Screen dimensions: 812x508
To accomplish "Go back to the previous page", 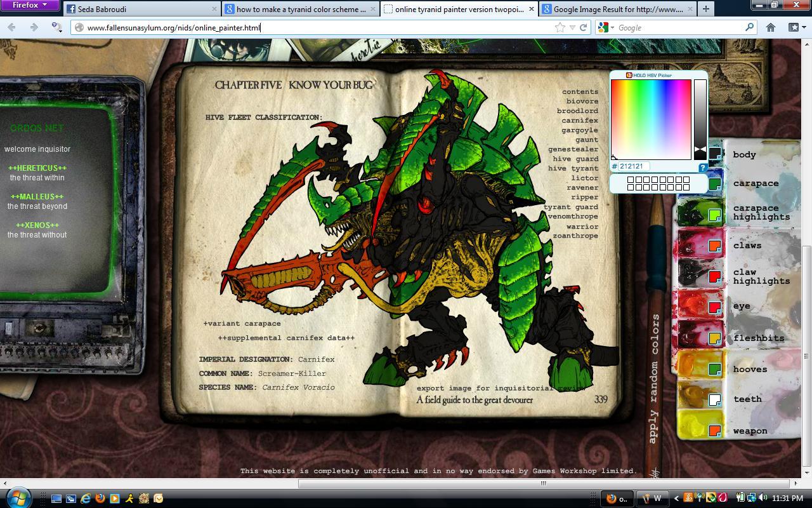I will coord(12,27).
